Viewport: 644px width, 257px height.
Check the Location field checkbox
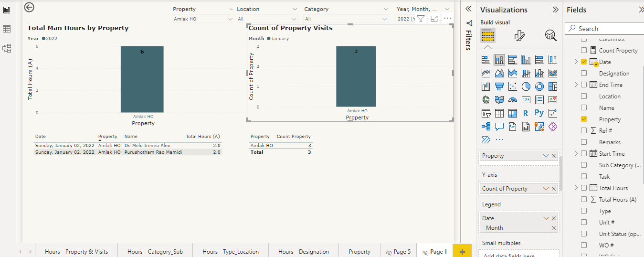(x=584, y=96)
